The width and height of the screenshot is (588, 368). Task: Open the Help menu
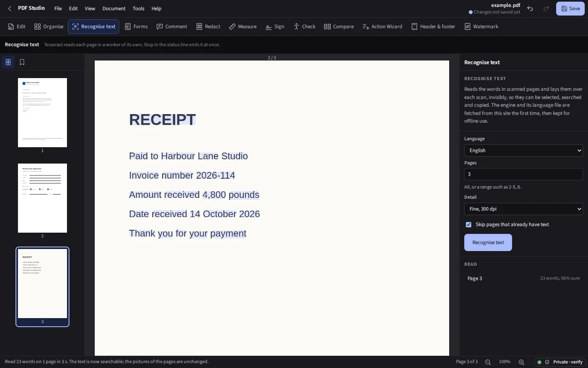pos(156,9)
